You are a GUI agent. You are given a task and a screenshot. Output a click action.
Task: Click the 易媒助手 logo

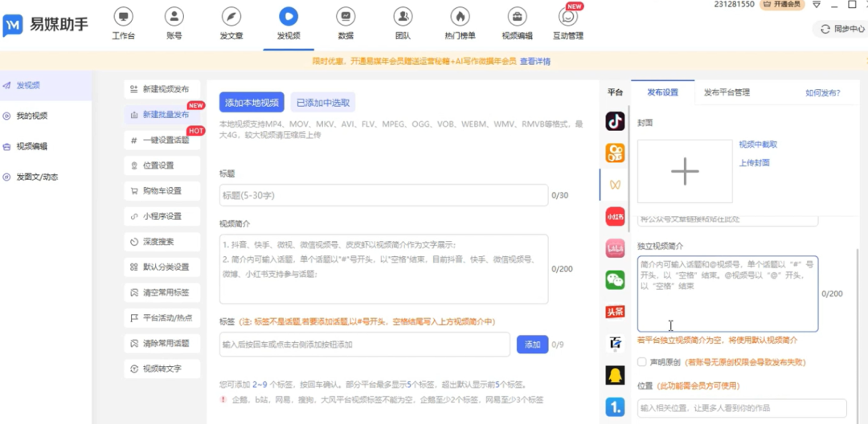pos(45,25)
